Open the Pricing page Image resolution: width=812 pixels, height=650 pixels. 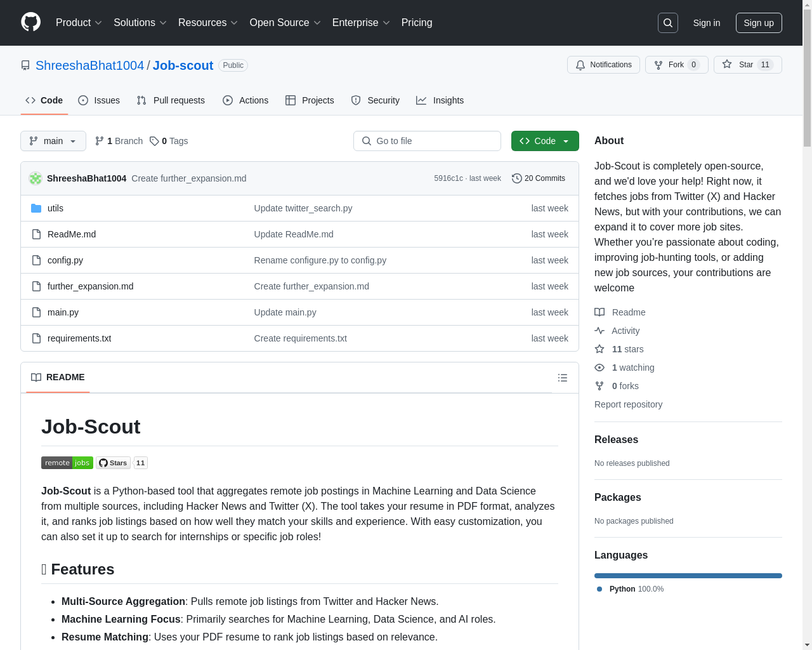[x=417, y=23]
